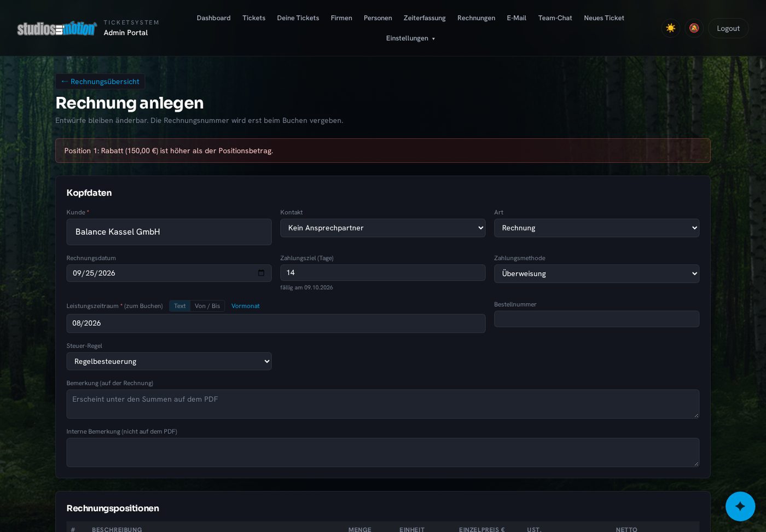Click the Bemerkung (auf der Rechnung) textarea

(x=383, y=404)
